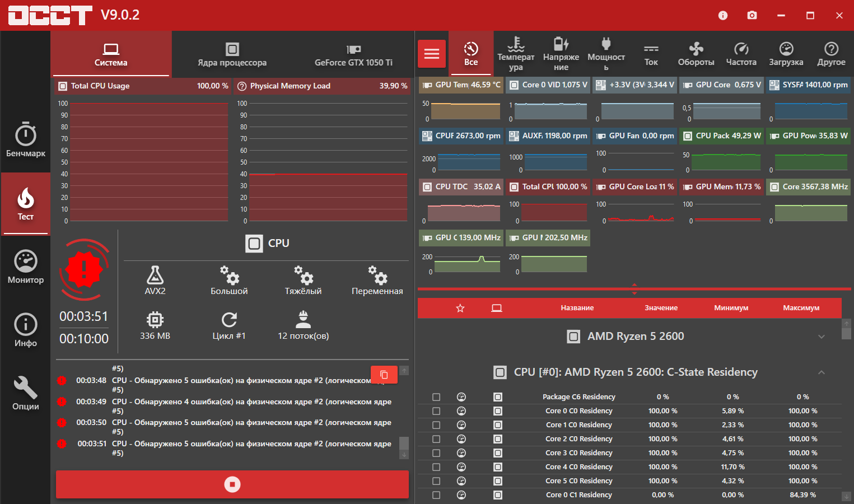Screen dimensions: 854x504
Task: Open the Инфо section
Action: point(26,330)
